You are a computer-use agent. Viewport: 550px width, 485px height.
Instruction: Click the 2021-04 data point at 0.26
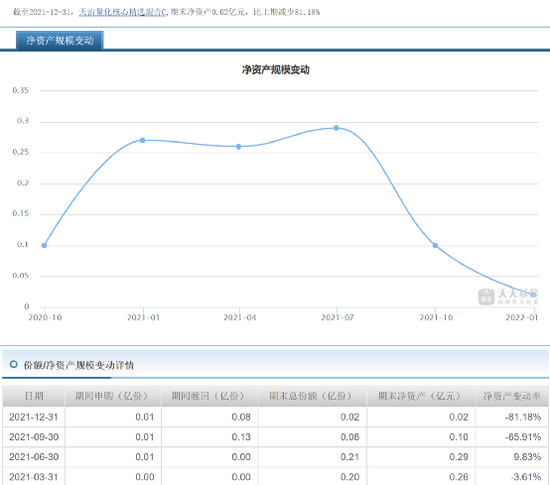pos(239,147)
